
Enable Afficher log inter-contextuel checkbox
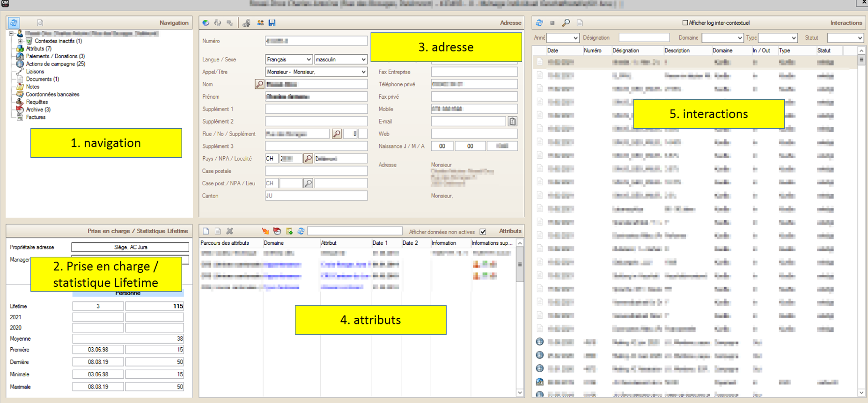coord(685,22)
